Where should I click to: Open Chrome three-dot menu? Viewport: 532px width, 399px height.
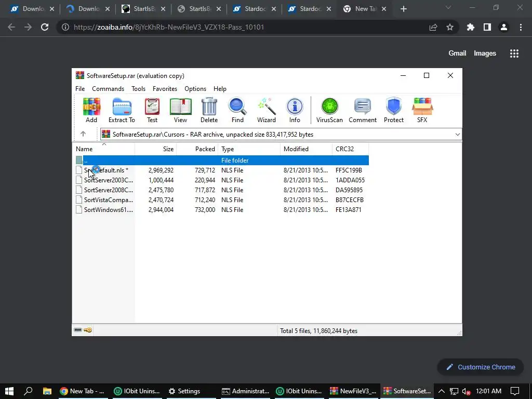coord(521,27)
